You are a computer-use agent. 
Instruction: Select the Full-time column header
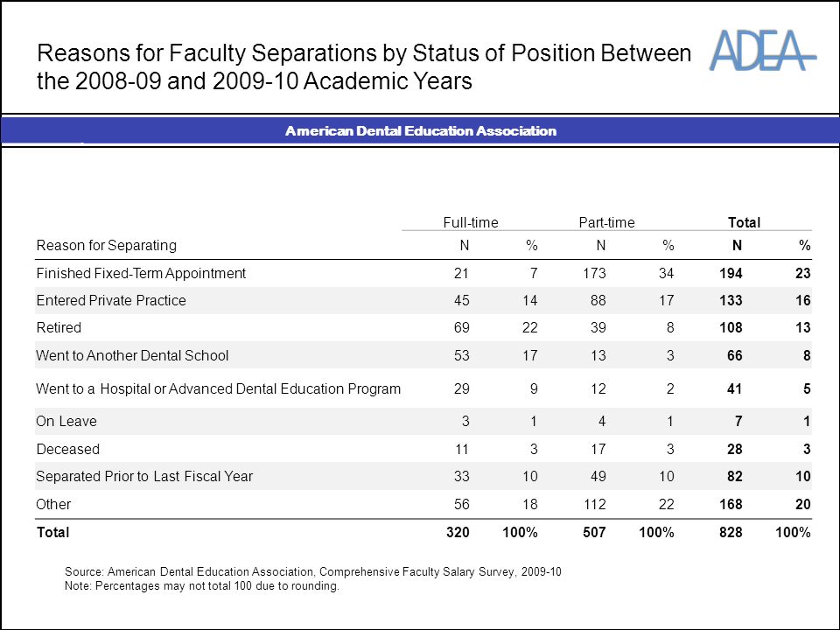pos(471,222)
